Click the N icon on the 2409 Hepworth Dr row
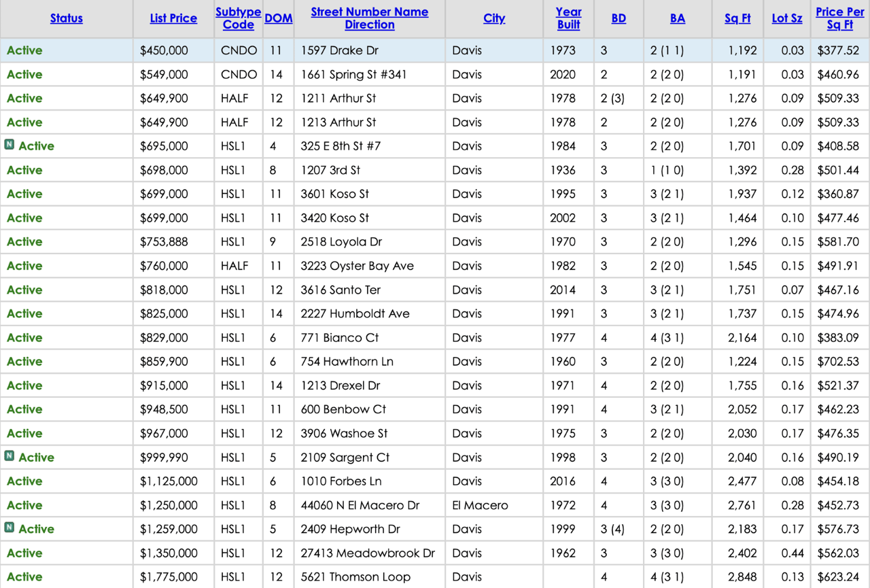 pos(10,528)
